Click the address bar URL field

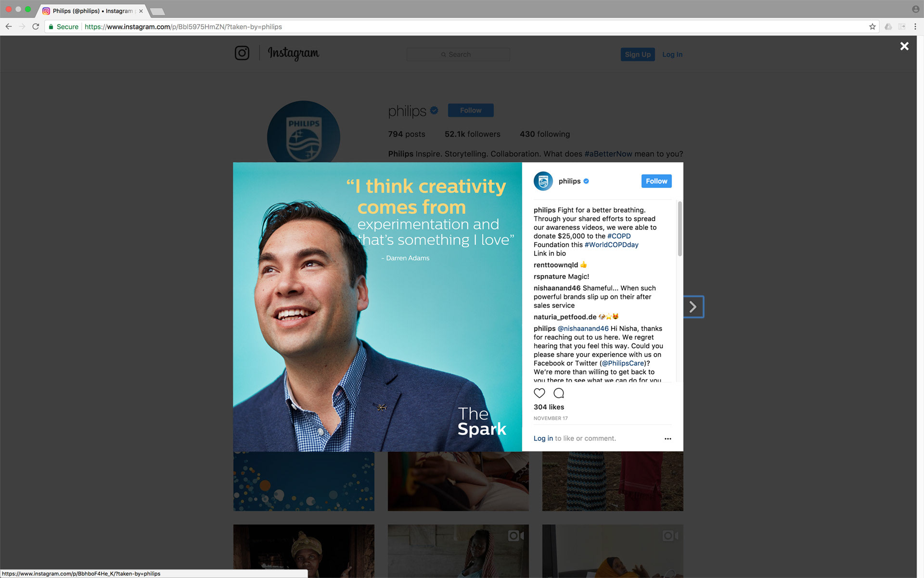point(476,27)
